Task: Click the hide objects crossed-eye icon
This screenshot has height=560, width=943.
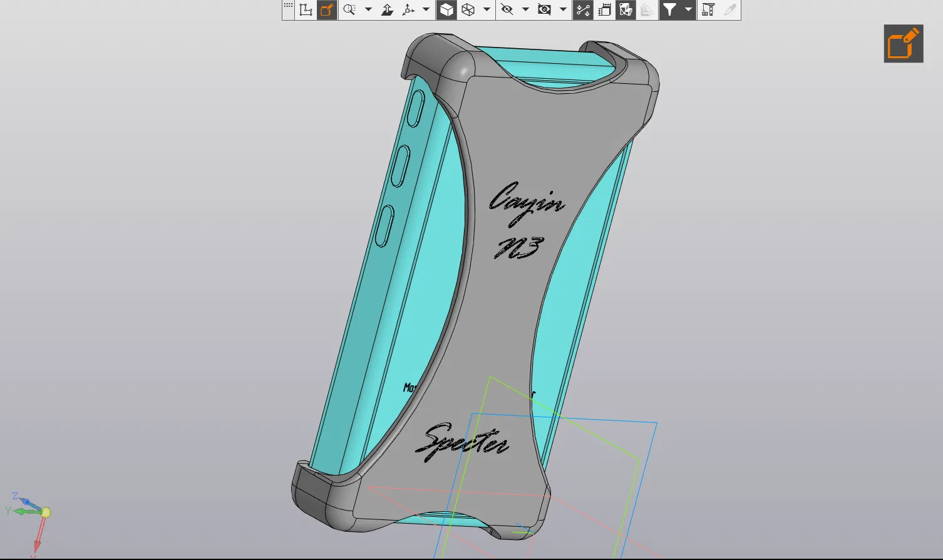Action: click(x=507, y=9)
